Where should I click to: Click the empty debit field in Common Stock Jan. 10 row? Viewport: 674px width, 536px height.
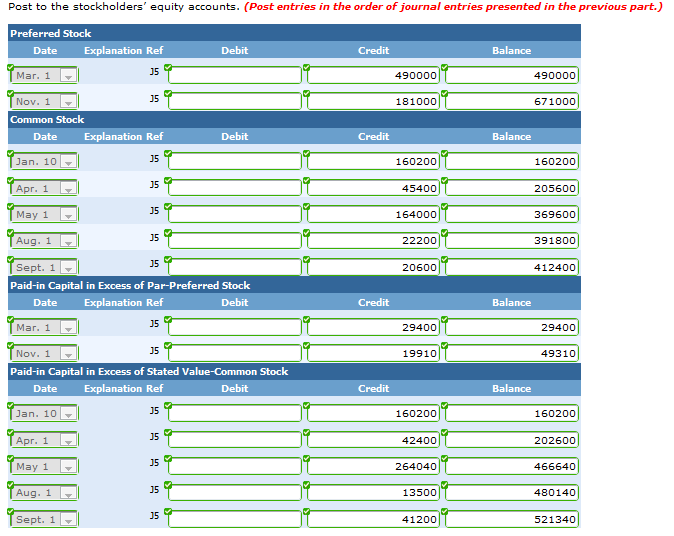coord(235,162)
